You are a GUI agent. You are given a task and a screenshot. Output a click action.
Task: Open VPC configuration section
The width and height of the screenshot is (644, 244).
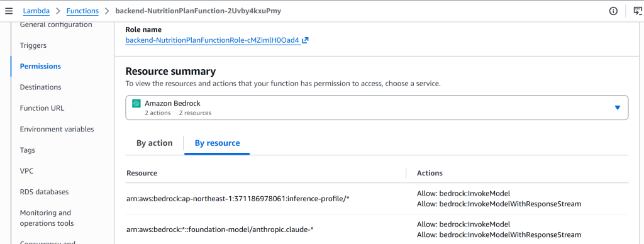point(26,171)
